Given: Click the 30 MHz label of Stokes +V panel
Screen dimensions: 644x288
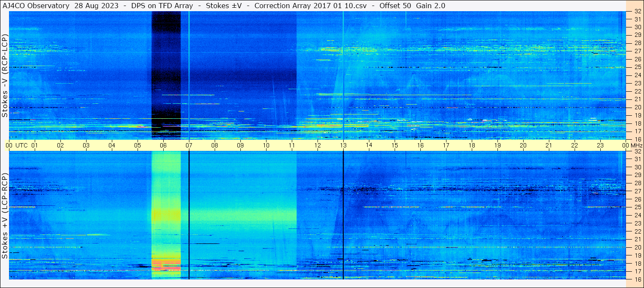Looking at the screenshot, I should click(x=637, y=167).
